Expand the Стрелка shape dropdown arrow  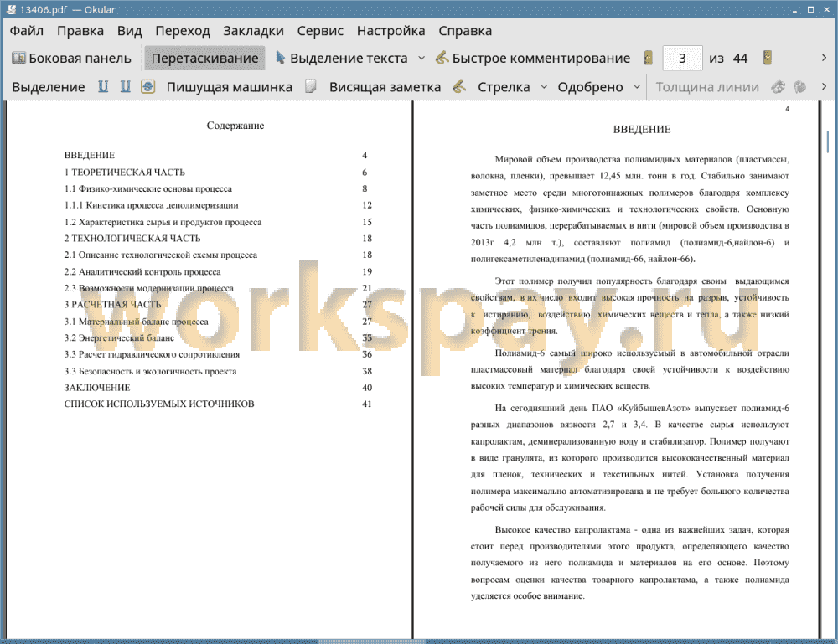[544, 87]
